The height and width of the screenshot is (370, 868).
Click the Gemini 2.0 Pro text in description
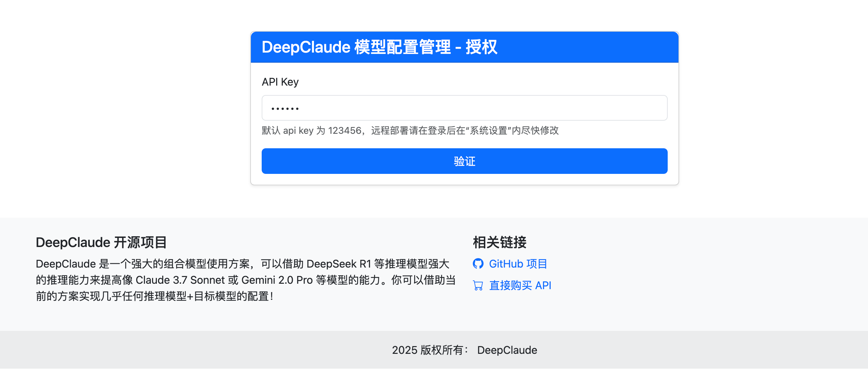pos(277,280)
